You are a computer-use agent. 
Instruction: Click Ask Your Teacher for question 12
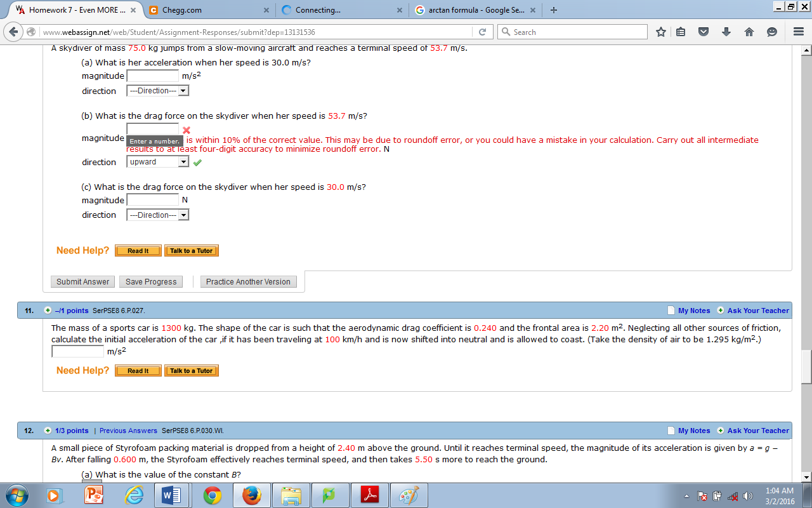[x=759, y=431]
